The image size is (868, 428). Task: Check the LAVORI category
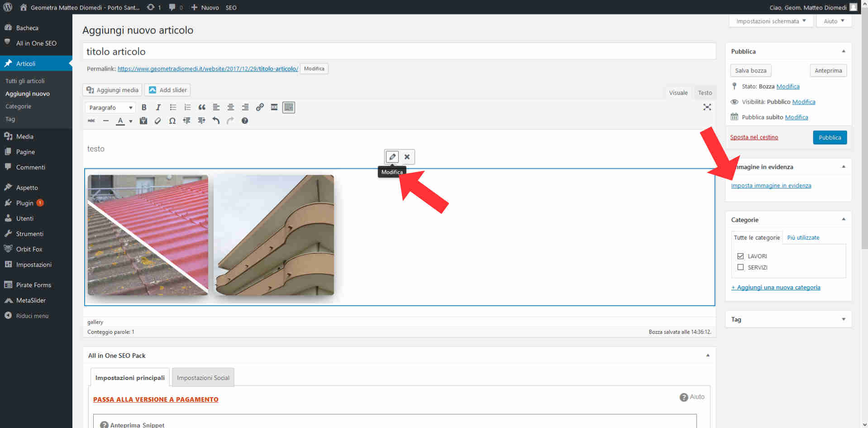(740, 256)
